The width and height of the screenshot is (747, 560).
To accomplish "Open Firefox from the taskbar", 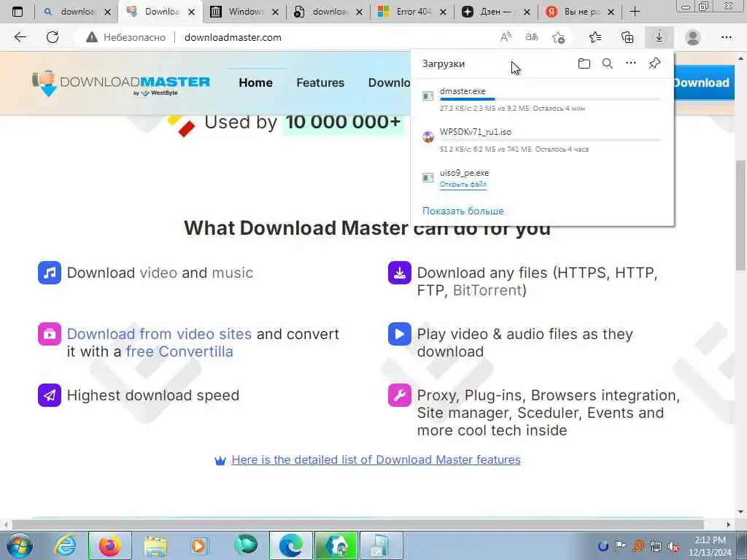I will click(110, 545).
